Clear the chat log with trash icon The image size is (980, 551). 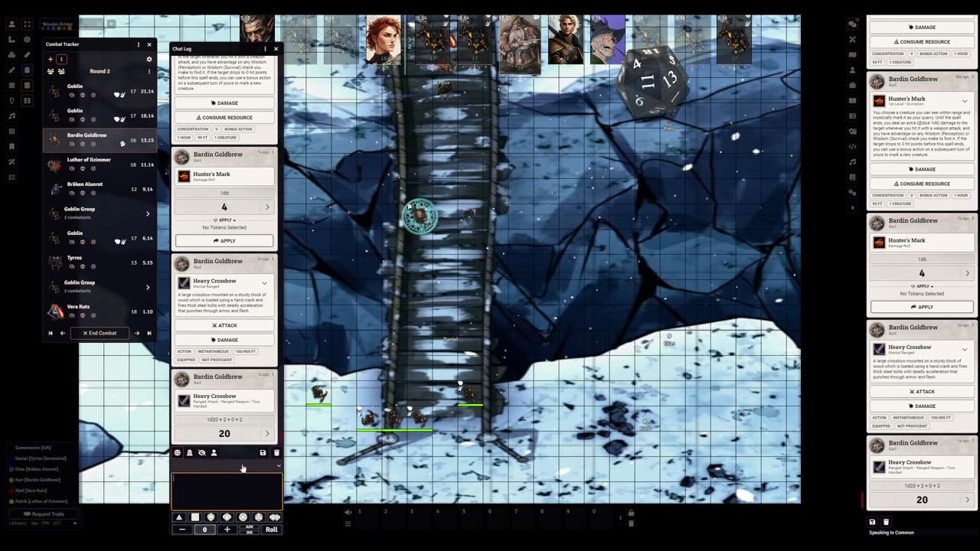(276, 453)
